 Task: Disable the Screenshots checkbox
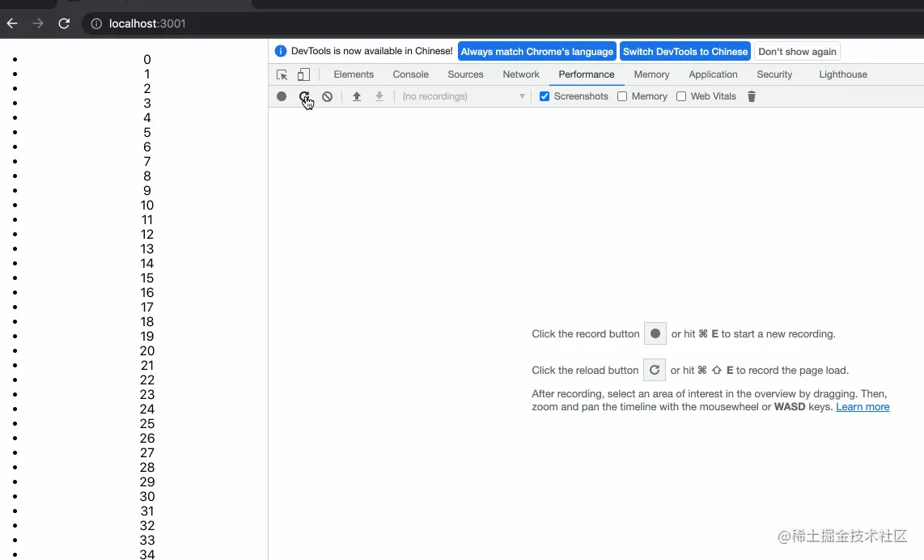(x=544, y=96)
